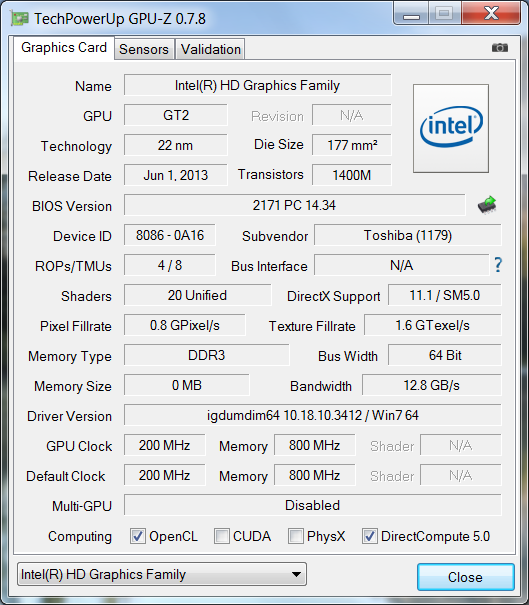
Task: Toggle the DirectCompute 5.0 checkbox
Action: 370,536
